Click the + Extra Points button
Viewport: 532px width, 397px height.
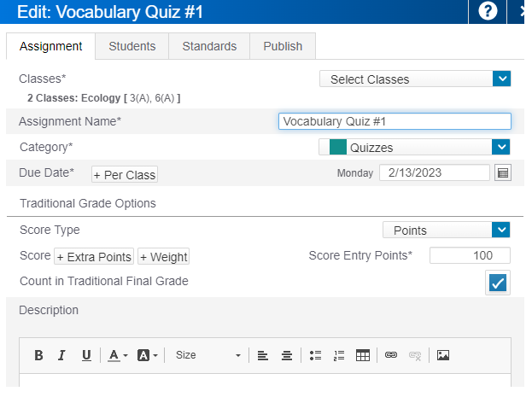[94, 257]
